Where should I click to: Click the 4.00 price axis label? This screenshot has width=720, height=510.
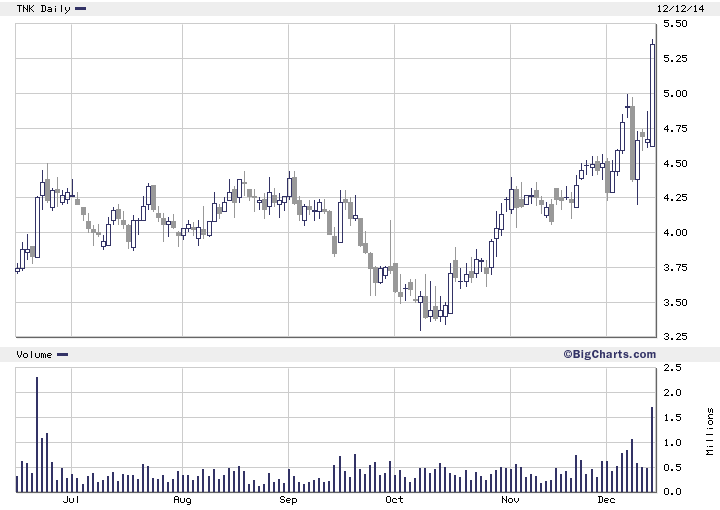(x=675, y=233)
